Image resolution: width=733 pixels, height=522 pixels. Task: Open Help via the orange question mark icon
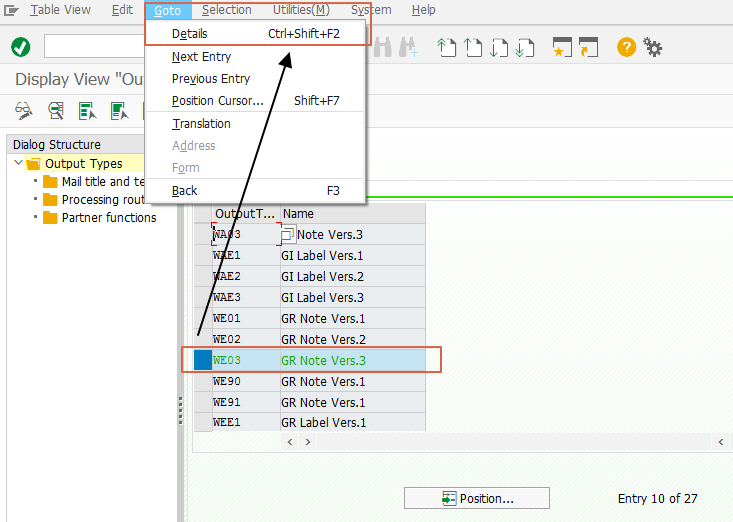[626, 47]
